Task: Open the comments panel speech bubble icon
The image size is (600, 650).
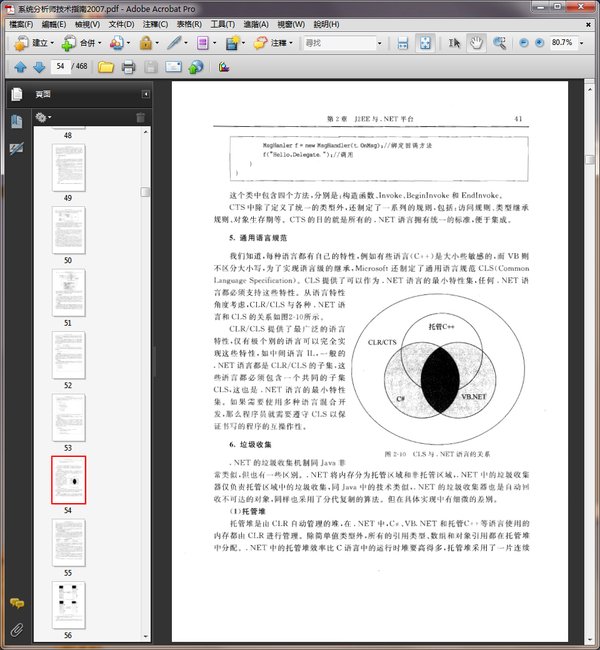Action: [x=16, y=604]
